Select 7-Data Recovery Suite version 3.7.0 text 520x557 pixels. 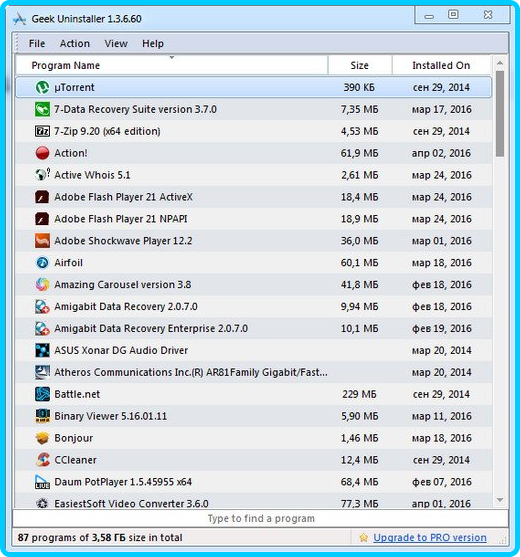coord(135,109)
